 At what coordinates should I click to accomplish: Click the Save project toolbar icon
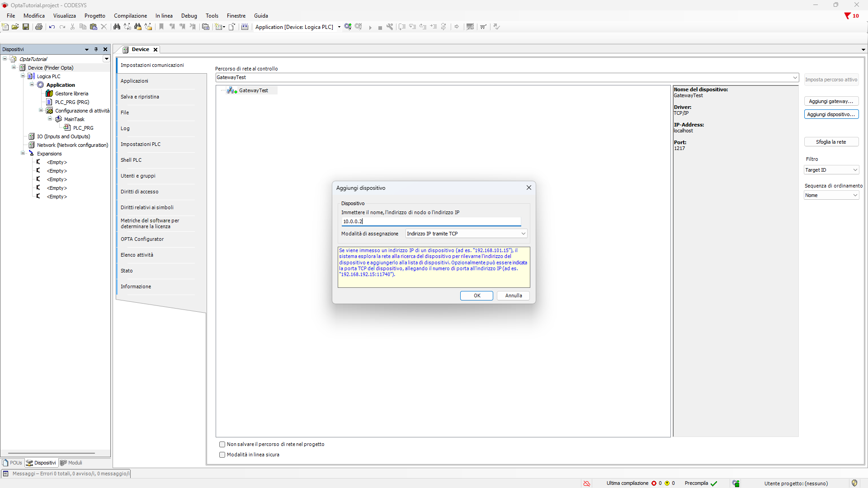[26, 27]
